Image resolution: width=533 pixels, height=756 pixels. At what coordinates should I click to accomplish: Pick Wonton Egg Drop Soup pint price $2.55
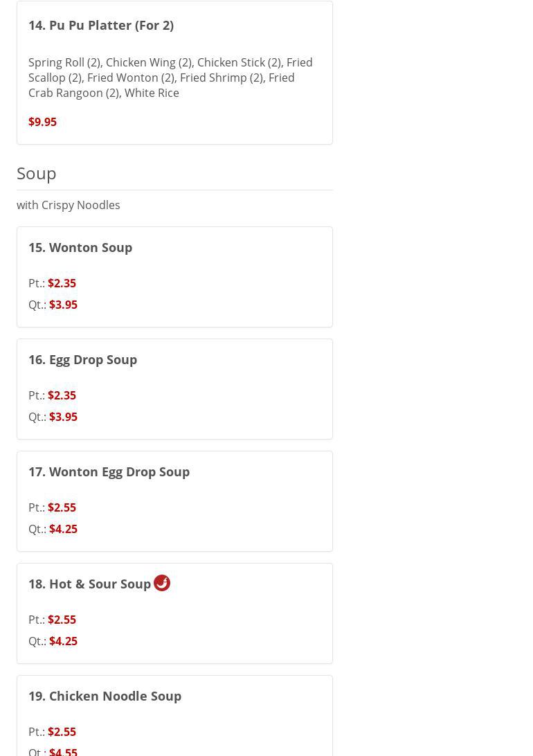tap(62, 507)
